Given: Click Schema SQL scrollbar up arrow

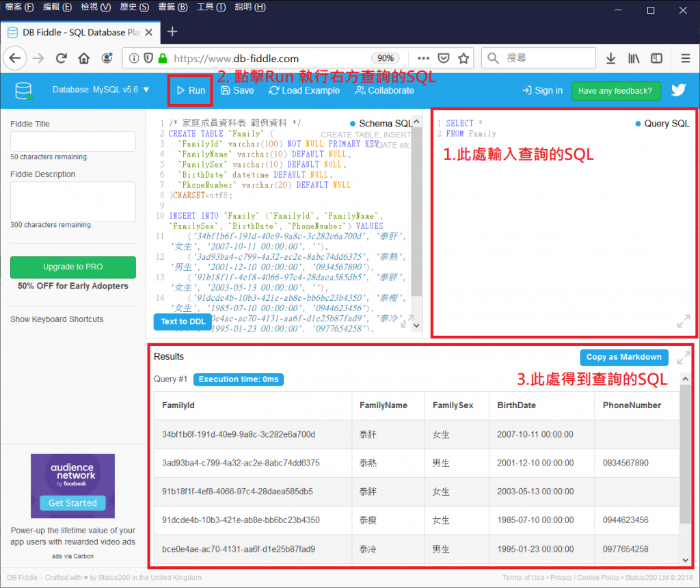Looking at the screenshot, I should 416,122.
